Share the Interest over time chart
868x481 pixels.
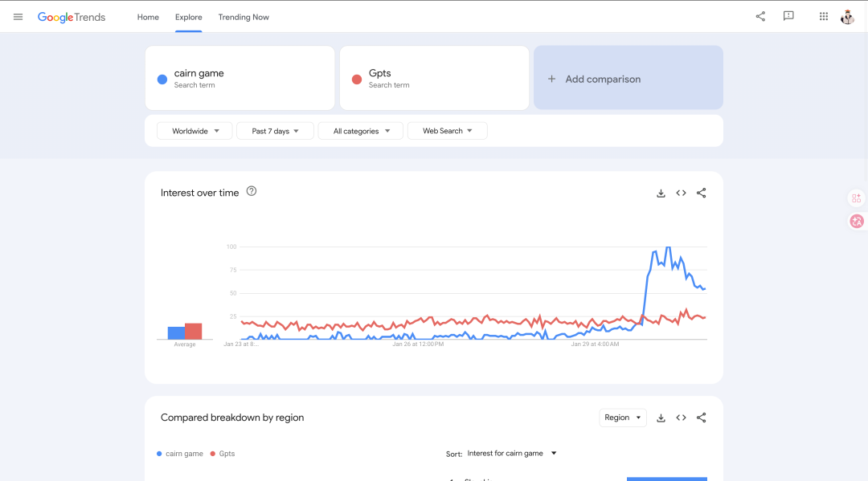702,193
